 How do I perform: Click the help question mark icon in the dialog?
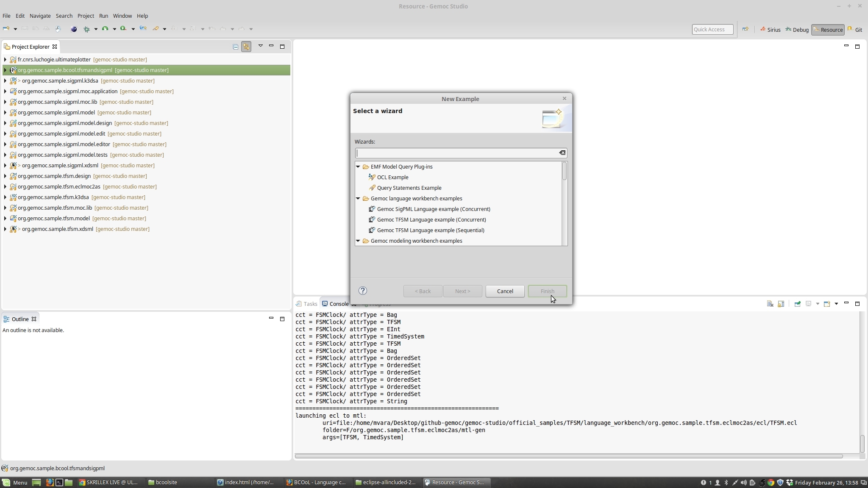(x=363, y=291)
